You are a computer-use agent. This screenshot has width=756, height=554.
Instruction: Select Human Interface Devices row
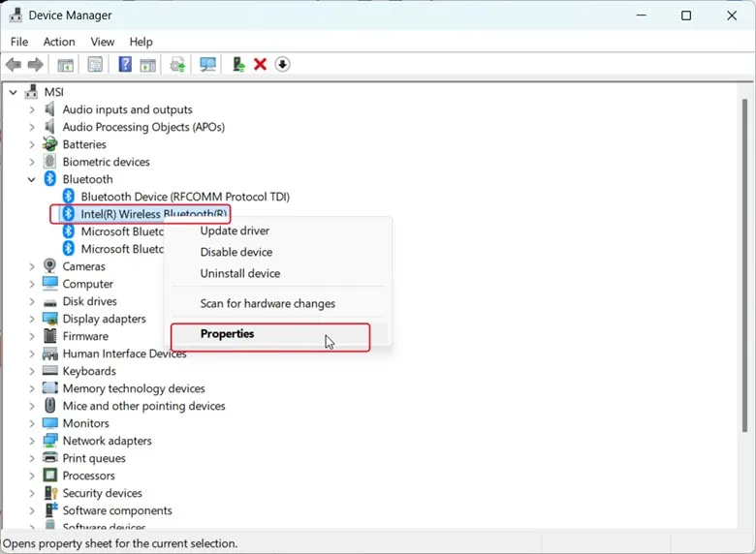(124, 354)
